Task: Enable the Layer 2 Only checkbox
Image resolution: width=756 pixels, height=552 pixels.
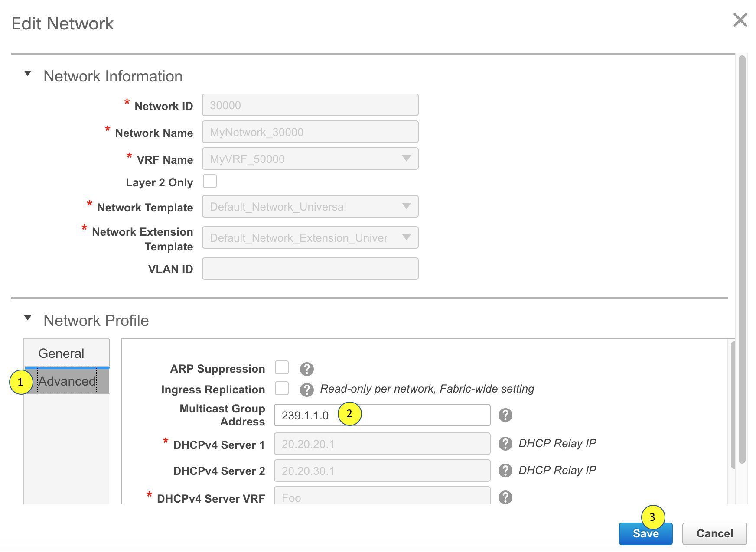Action: [x=209, y=182]
